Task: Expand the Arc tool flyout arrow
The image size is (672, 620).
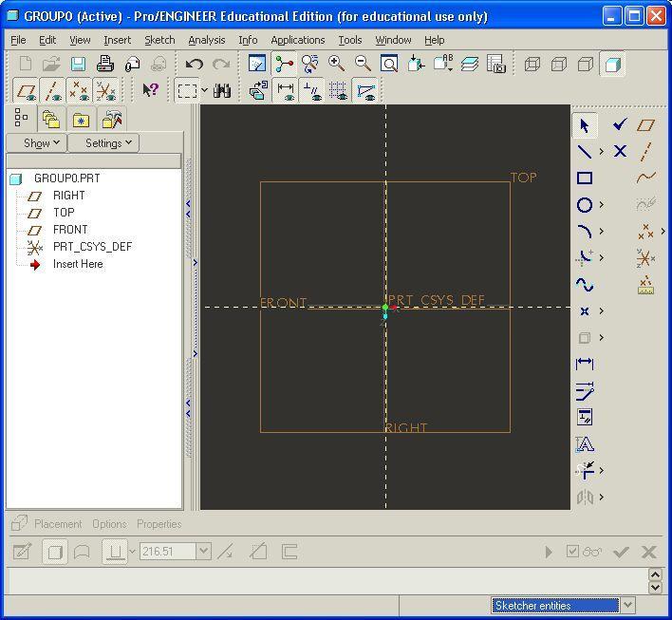Action: point(601,231)
